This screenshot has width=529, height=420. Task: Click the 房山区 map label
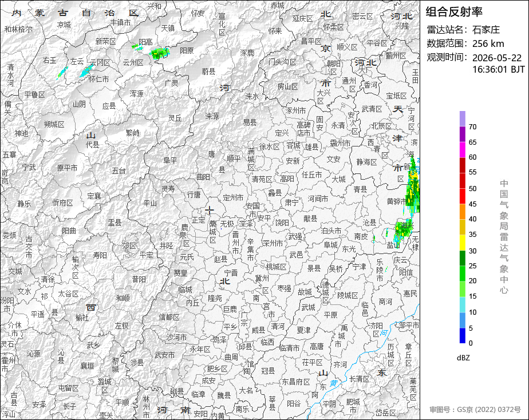[x=288, y=86]
